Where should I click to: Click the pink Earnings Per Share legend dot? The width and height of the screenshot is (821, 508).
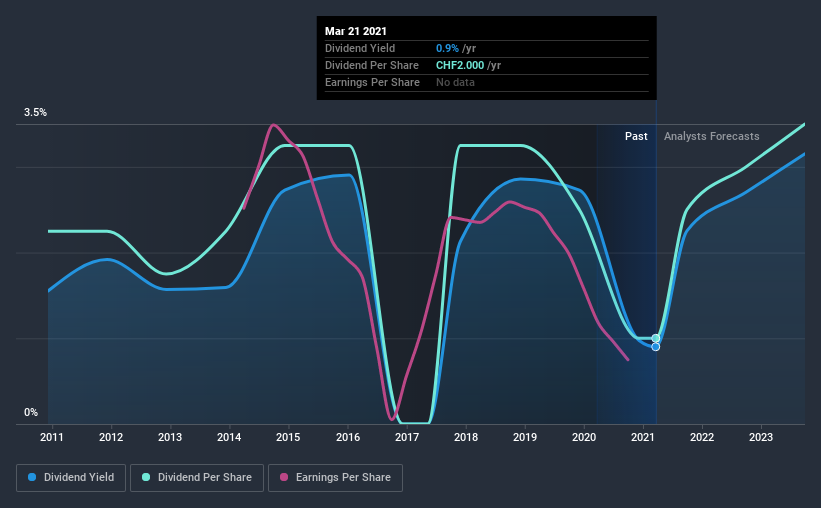click(x=284, y=477)
